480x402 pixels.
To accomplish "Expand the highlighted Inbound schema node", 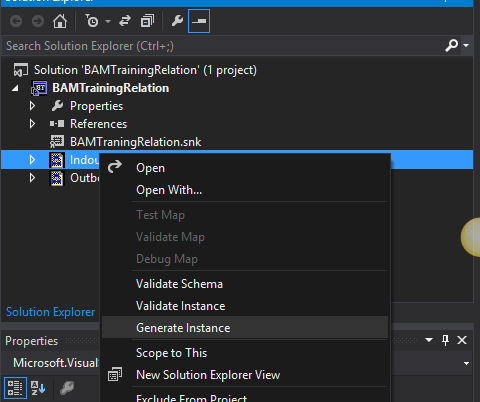I will point(32,160).
